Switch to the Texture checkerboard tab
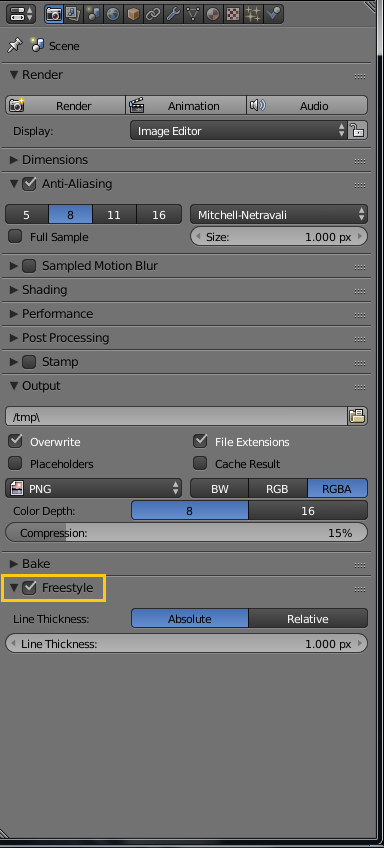 233,14
